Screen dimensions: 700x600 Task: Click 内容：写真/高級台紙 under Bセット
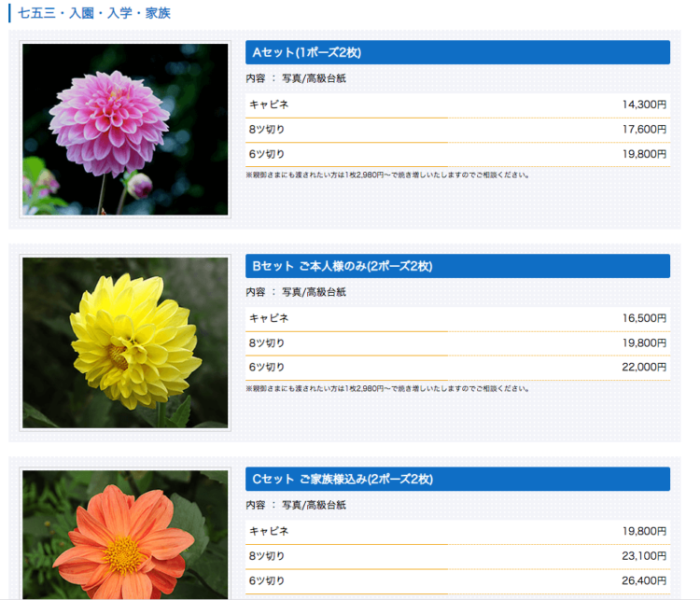click(x=296, y=292)
